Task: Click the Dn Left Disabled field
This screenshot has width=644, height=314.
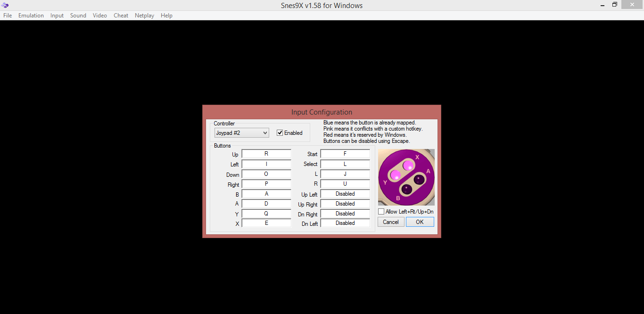Action: pyautogui.click(x=345, y=223)
